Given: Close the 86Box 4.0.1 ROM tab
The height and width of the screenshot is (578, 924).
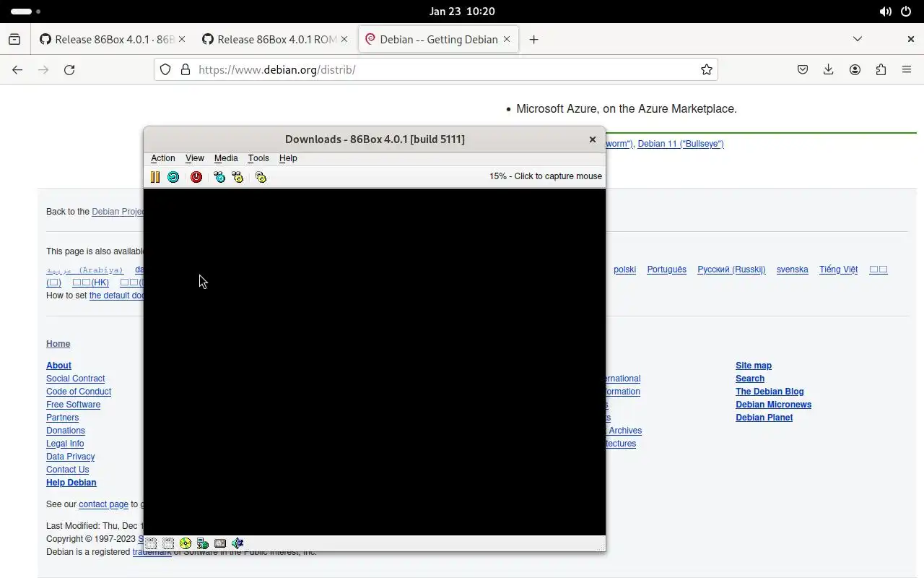Looking at the screenshot, I should click(x=344, y=39).
